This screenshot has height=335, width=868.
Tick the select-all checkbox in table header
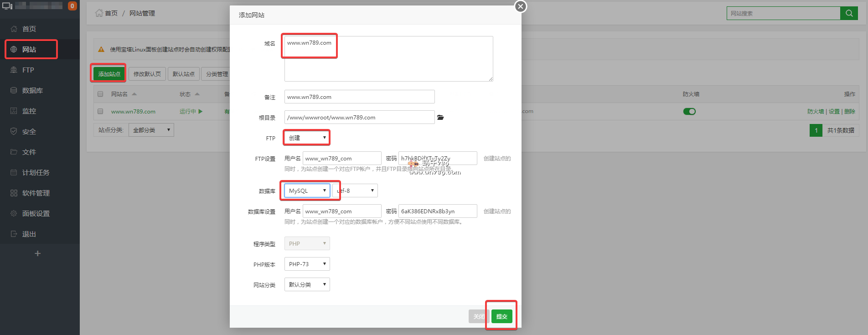coord(100,94)
